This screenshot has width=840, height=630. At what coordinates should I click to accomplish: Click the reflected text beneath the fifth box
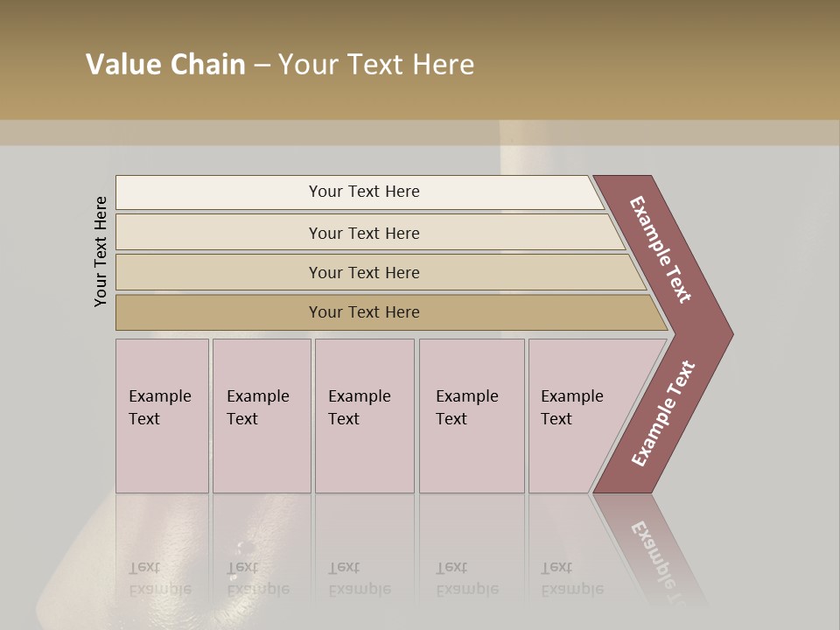[571, 579]
